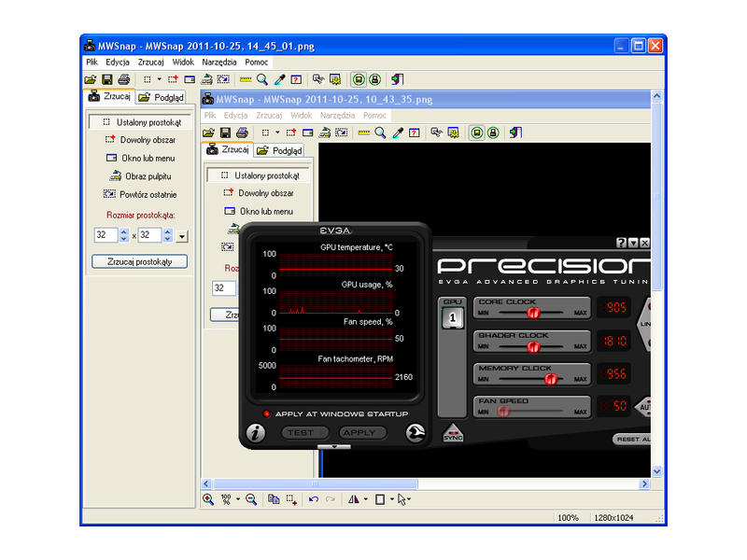
Task: Decrease rectangle height with down spinner
Action: pos(168,239)
